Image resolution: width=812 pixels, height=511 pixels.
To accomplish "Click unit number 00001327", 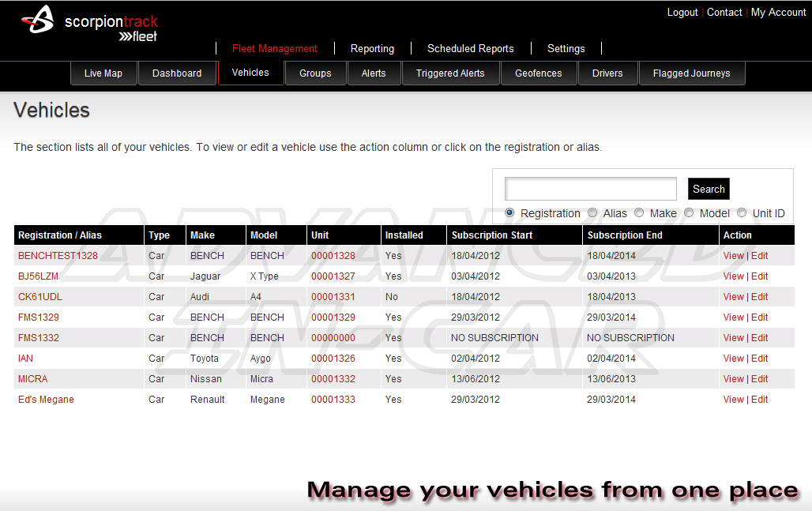I will [x=333, y=276].
